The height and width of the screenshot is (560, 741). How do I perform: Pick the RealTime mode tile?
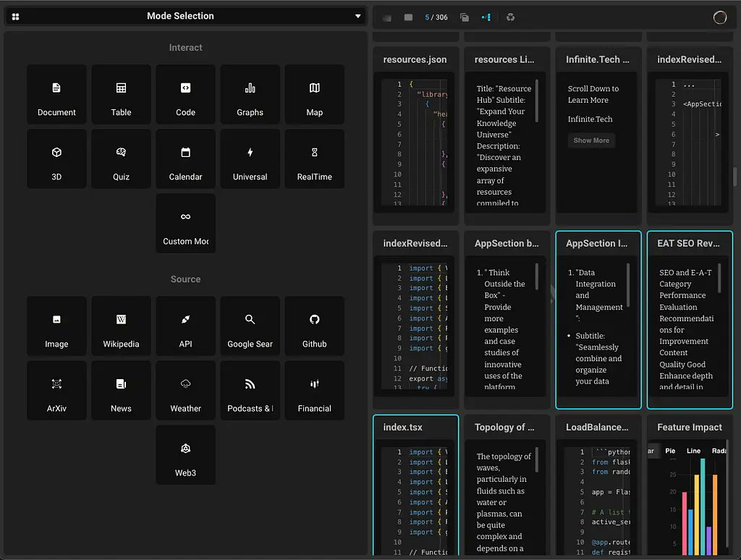click(x=314, y=158)
